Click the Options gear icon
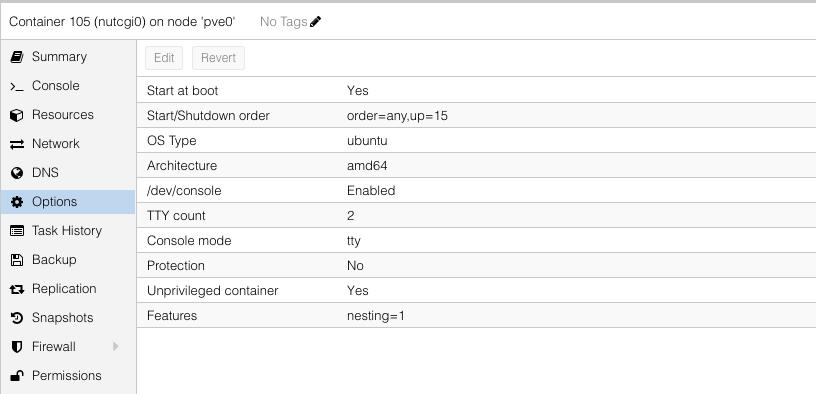Viewport: 816px width, 394px height. [17, 202]
